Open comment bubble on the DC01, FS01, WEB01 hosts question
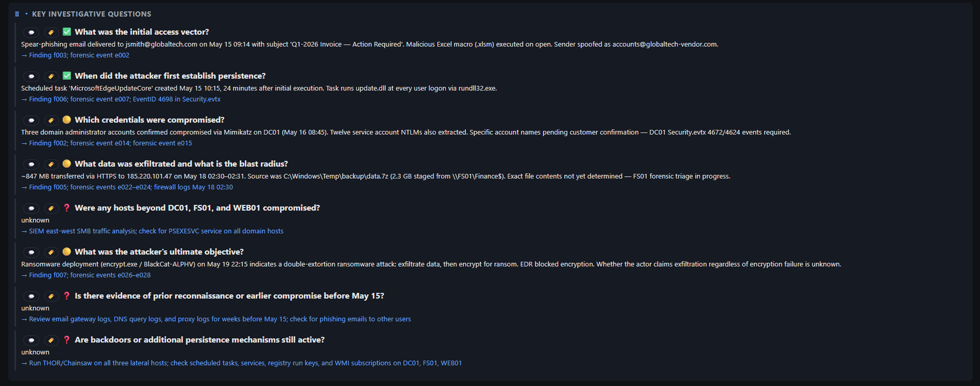980x386 pixels. pyautogui.click(x=31, y=208)
